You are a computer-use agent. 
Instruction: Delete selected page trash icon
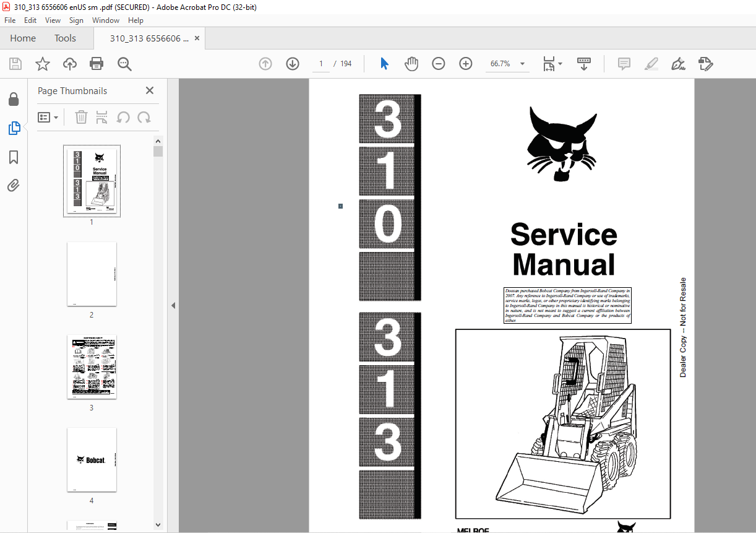81,117
